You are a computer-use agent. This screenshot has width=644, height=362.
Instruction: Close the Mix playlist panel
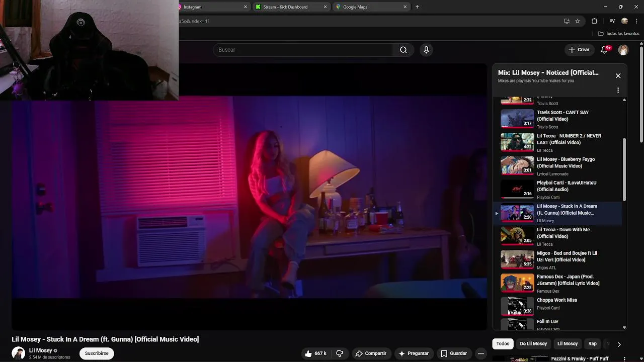coord(618,76)
